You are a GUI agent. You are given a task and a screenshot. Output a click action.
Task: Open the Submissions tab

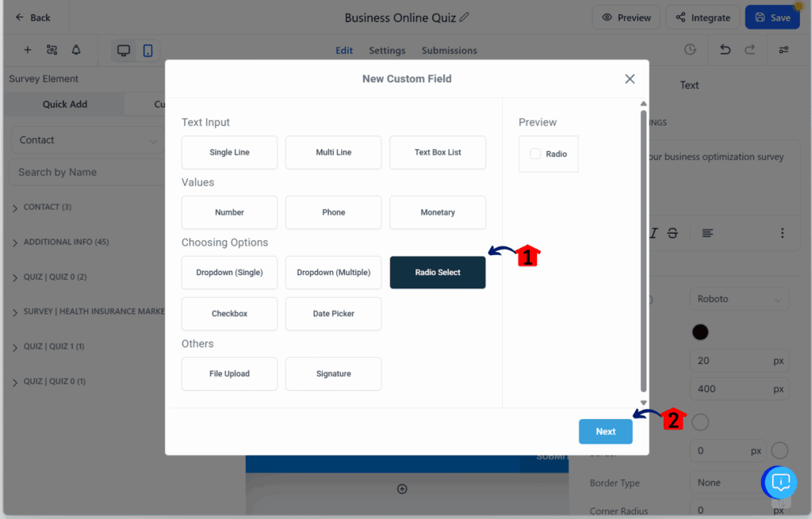449,50
